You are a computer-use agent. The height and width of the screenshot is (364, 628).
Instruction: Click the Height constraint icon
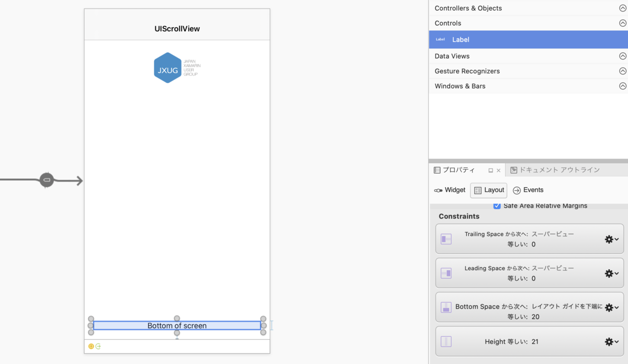[x=446, y=342]
